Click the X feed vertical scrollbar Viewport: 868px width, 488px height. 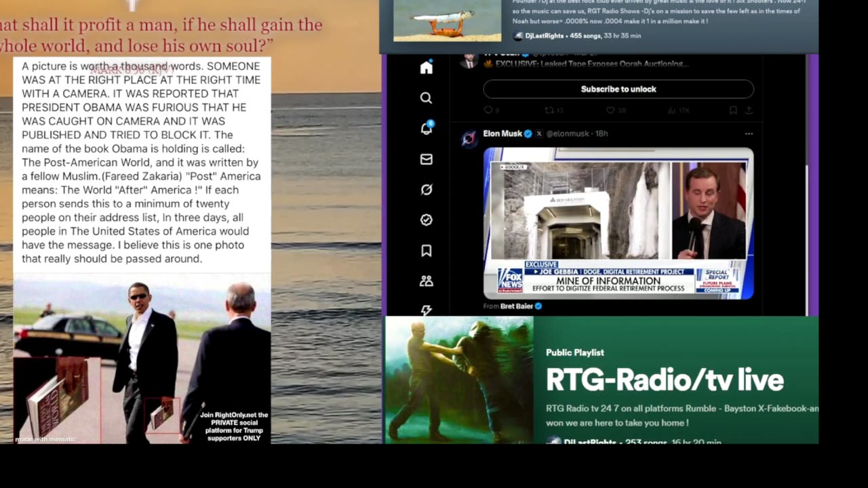807,185
